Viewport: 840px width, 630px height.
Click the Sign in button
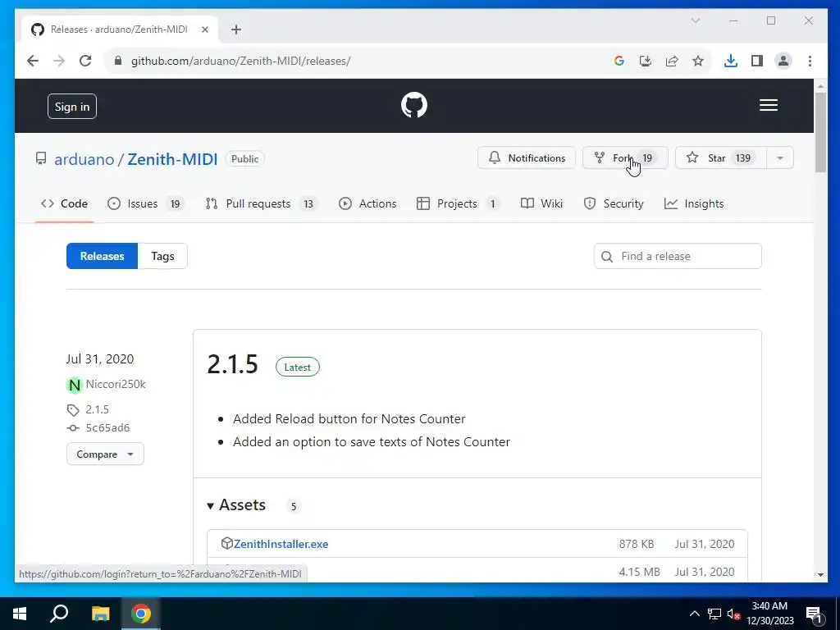tap(72, 107)
